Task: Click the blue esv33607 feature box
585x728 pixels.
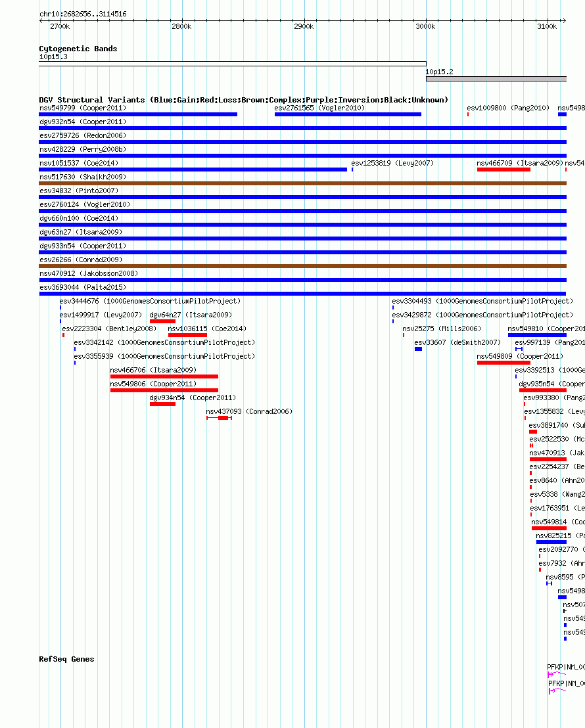Action: point(418,349)
